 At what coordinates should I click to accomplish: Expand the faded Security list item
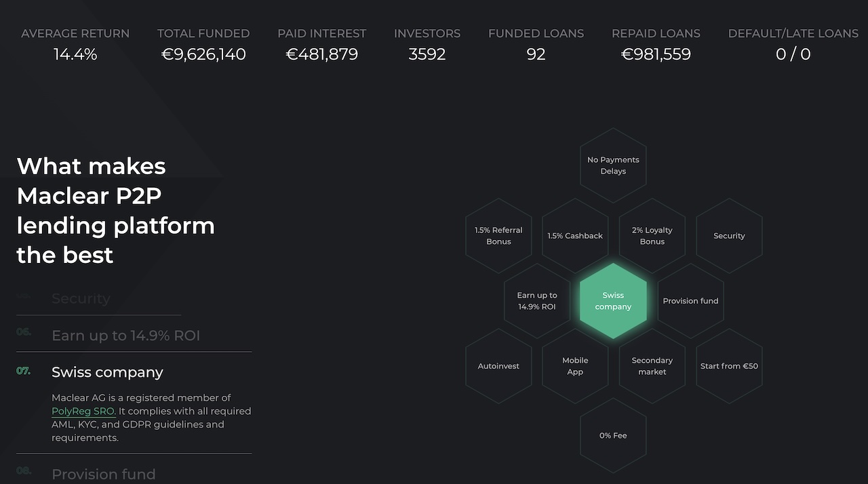tap(81, 298)
